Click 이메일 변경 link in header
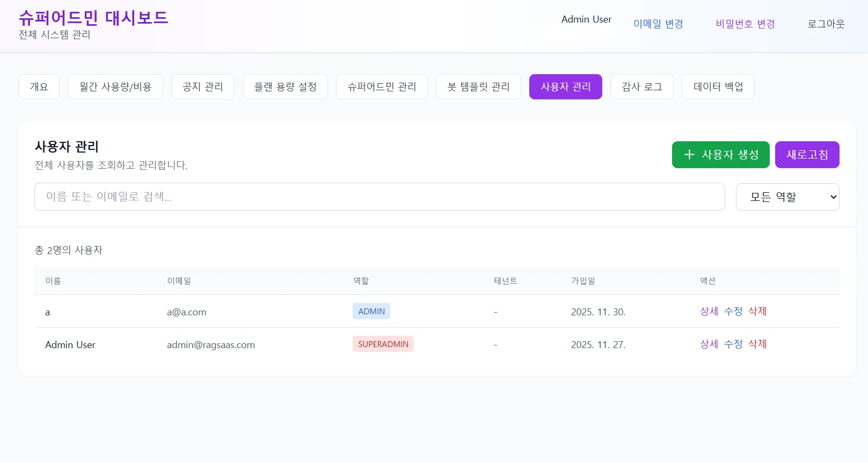Viewport: 868px width, 462px height. (658, 24)
